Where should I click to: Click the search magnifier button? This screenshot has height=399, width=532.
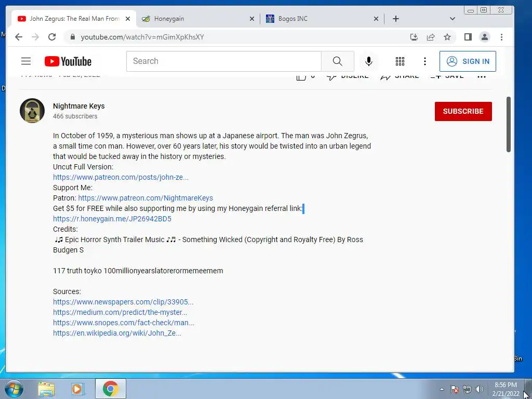coord(338,61)
